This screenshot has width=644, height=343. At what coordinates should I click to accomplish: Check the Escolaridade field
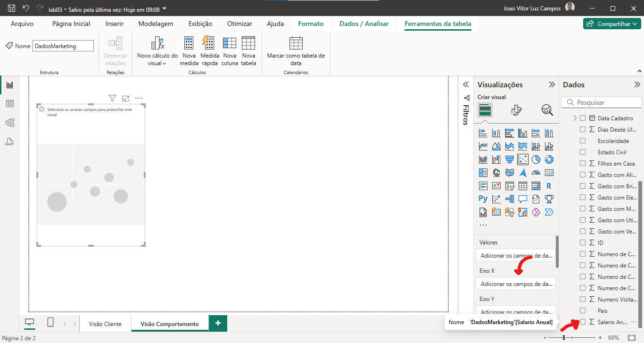(583, 141)
